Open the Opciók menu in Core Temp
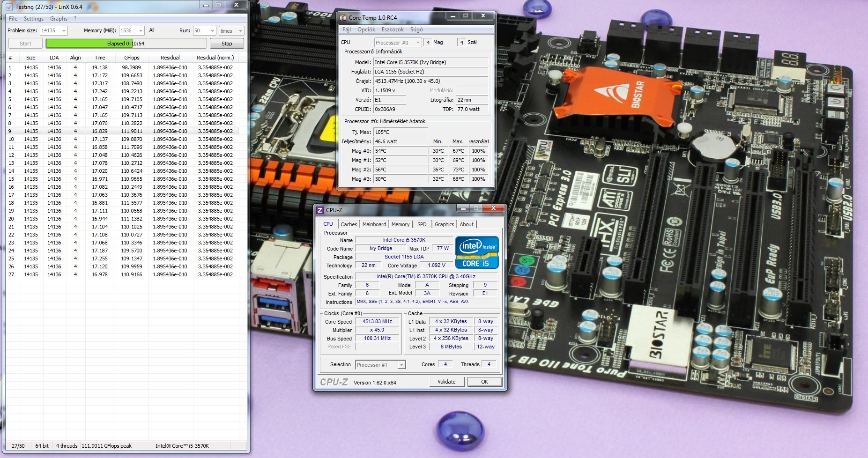Image resolution: width=868 pixels, height=458 pixels. [x=366, y=30]
